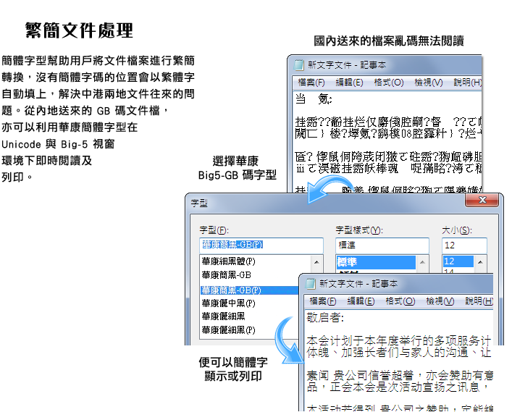Open 檢視(V) menu in the lower Notepad window
512x420 pixels.
[x=440, y=301]
